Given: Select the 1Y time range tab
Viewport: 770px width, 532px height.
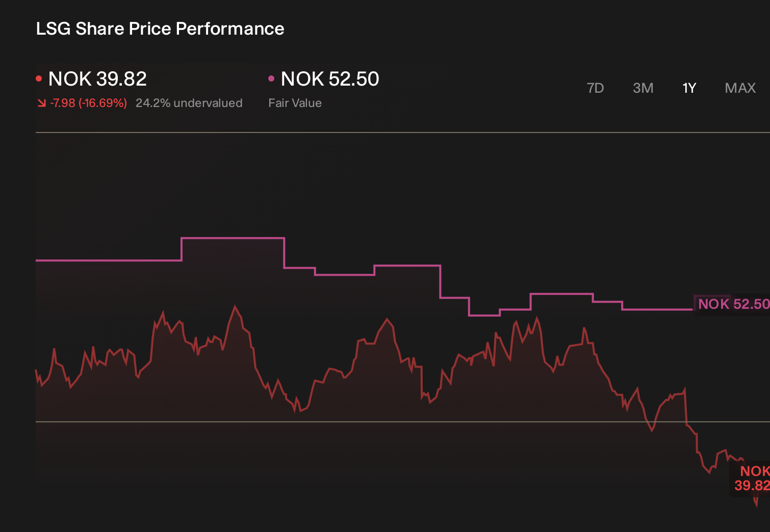Looking at the screenshot, I should tap(689, 88).
